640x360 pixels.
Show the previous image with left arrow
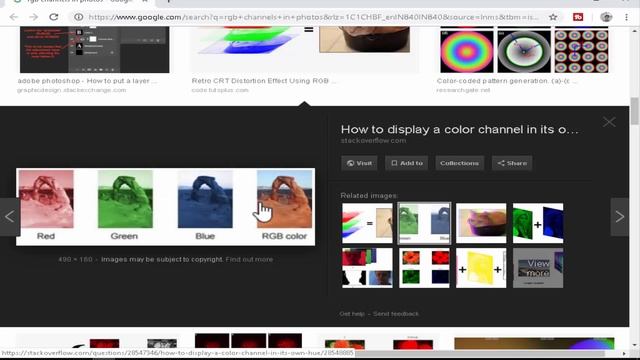click(10, 217)
